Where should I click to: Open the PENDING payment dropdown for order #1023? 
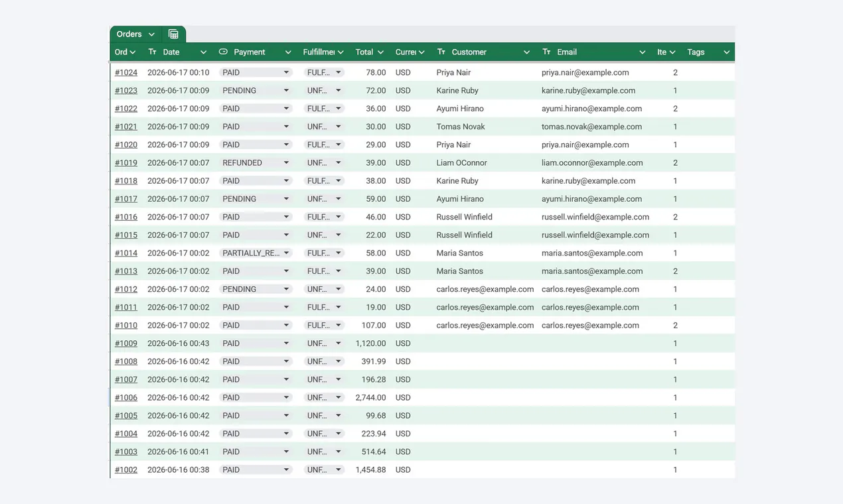[287, 90]
